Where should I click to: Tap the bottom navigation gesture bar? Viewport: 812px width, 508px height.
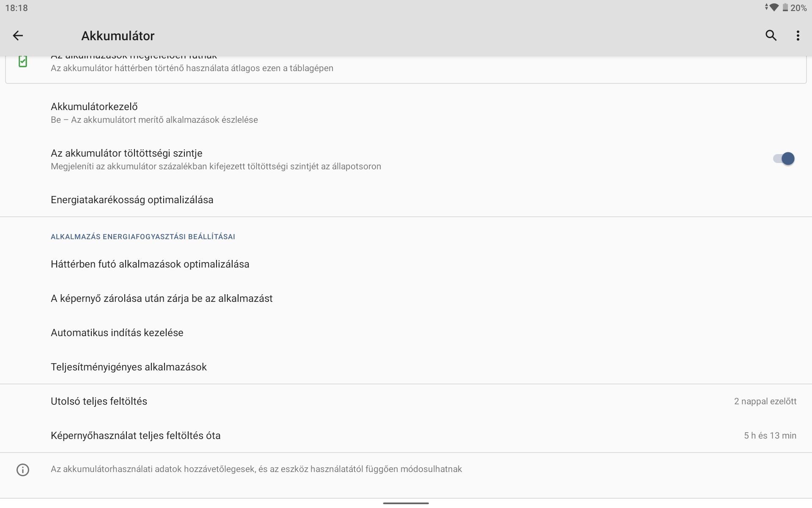406,503
